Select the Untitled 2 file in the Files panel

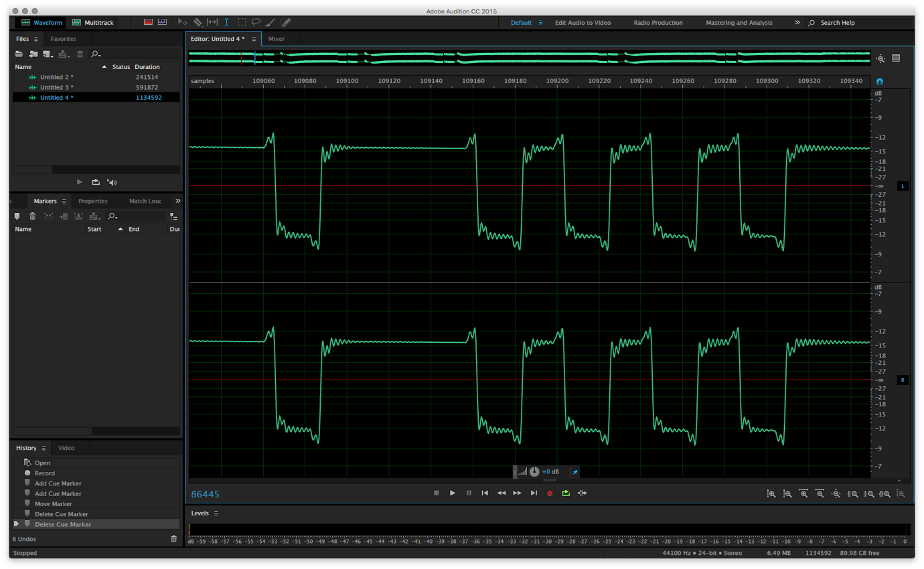58,76
